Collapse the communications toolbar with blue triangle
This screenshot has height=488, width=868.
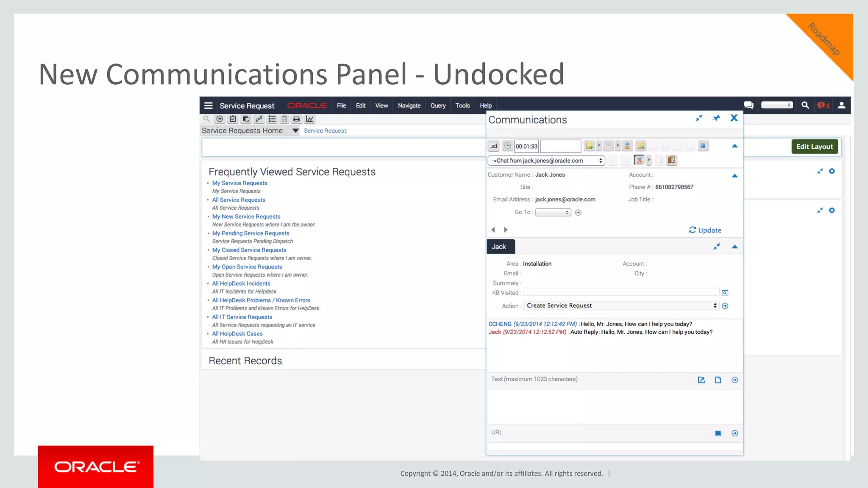734,146
